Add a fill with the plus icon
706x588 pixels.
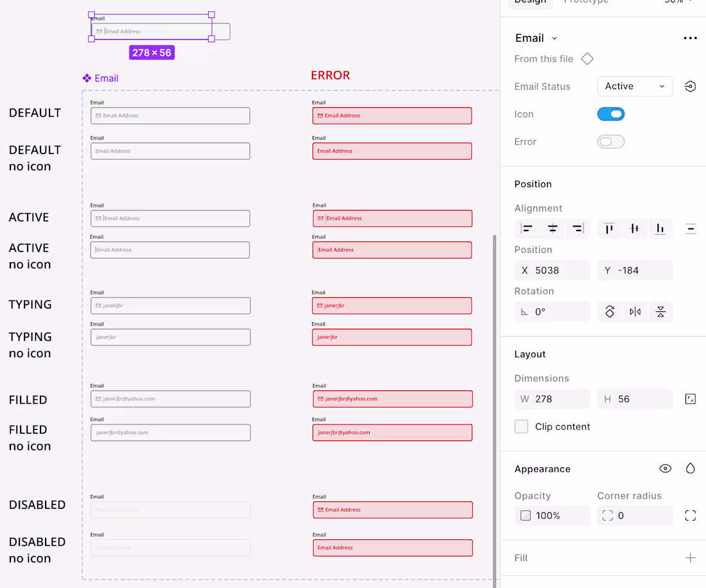point(690,558)
